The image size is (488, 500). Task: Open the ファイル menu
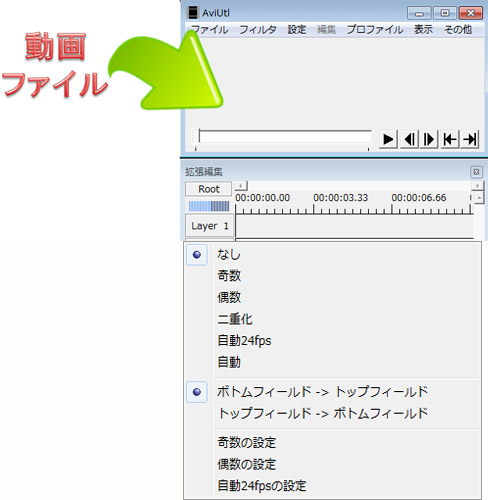tap(210, 30)
